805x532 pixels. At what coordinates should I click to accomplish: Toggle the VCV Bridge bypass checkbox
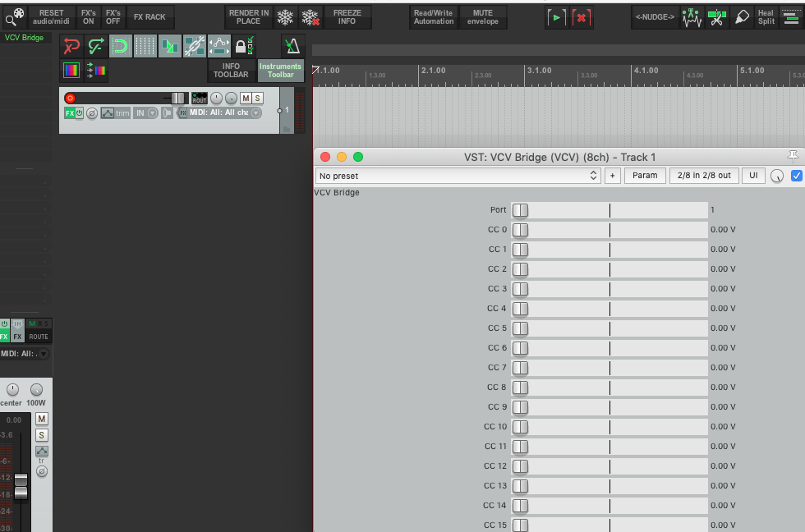[796, 176]
